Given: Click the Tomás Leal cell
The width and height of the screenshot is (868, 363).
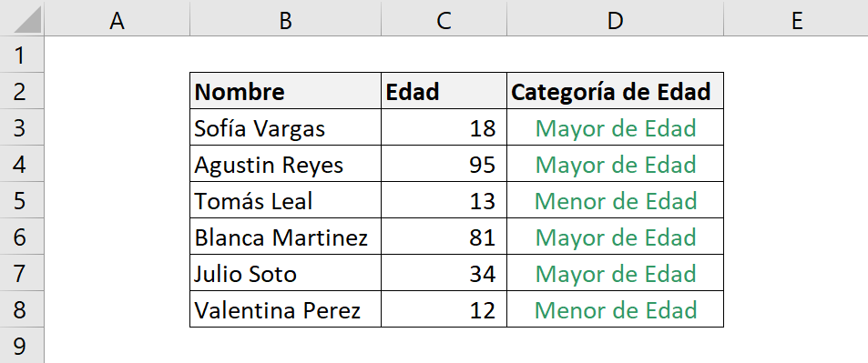Looking at the screenshot, I should coord(285,200).
